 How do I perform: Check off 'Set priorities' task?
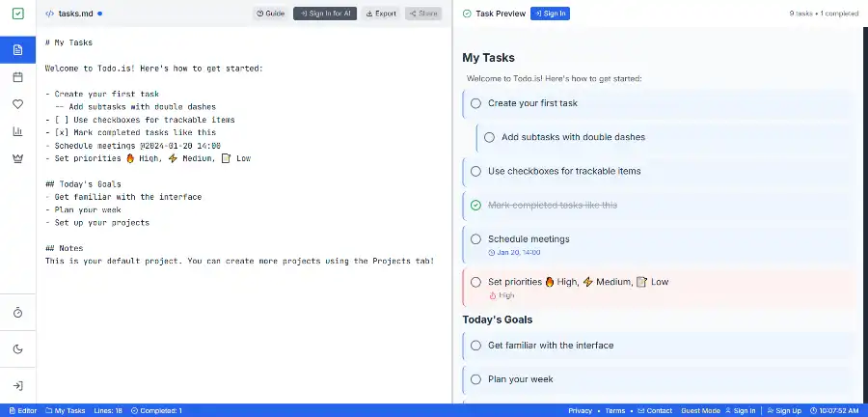point(475,282)
